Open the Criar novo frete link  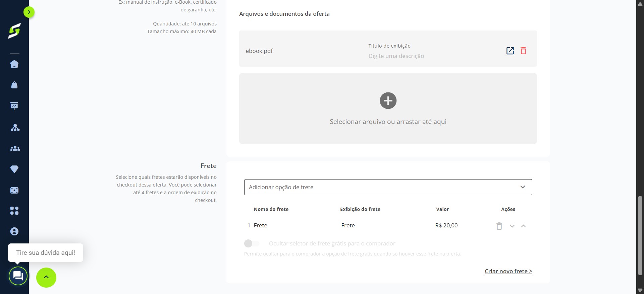(508, 271)
